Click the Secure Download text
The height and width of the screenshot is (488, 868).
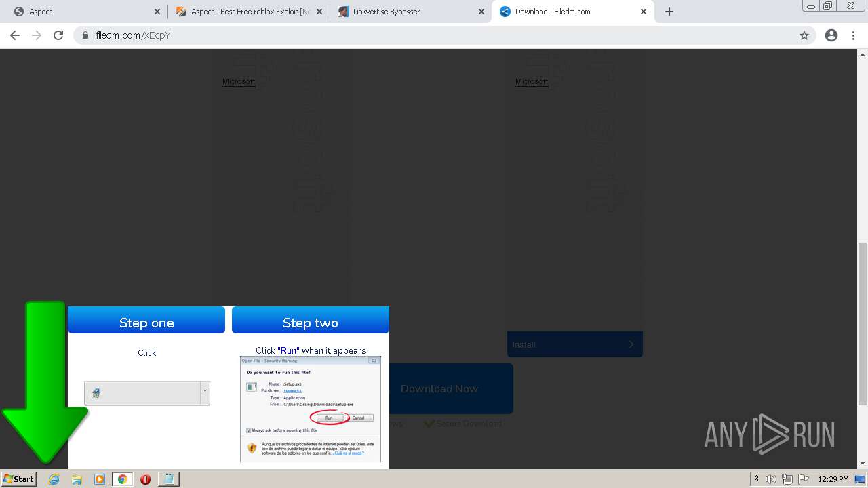[x=469, y=424]
